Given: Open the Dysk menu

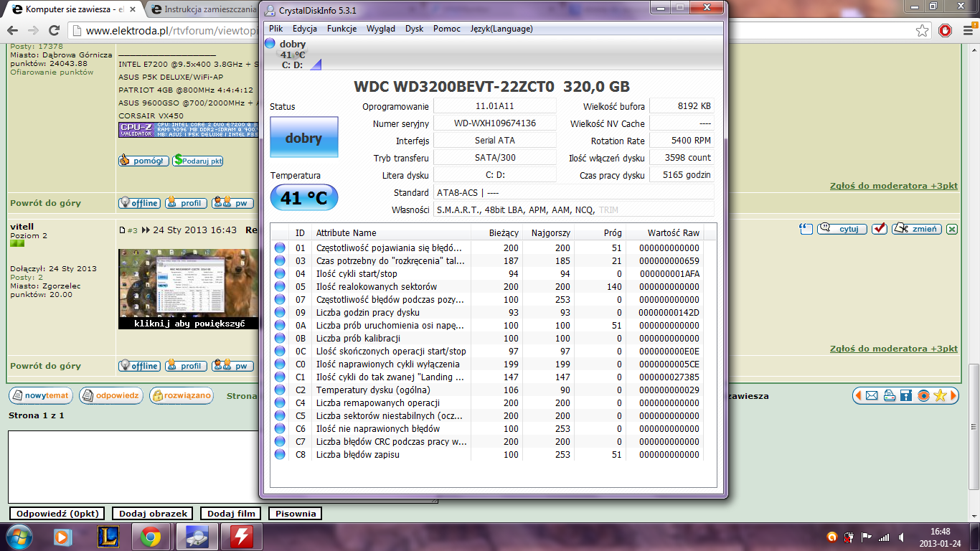Looking at the screenshot, I should tap(415, 29).
